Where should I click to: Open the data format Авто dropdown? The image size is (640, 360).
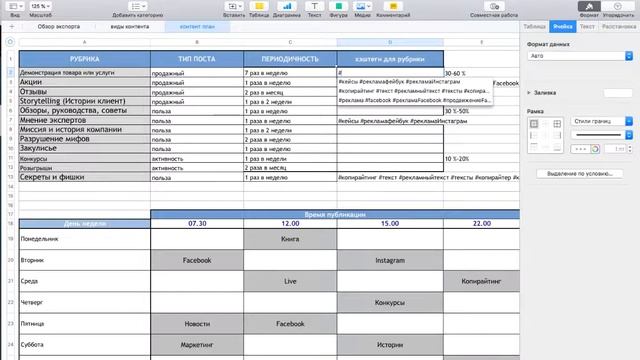580,56
